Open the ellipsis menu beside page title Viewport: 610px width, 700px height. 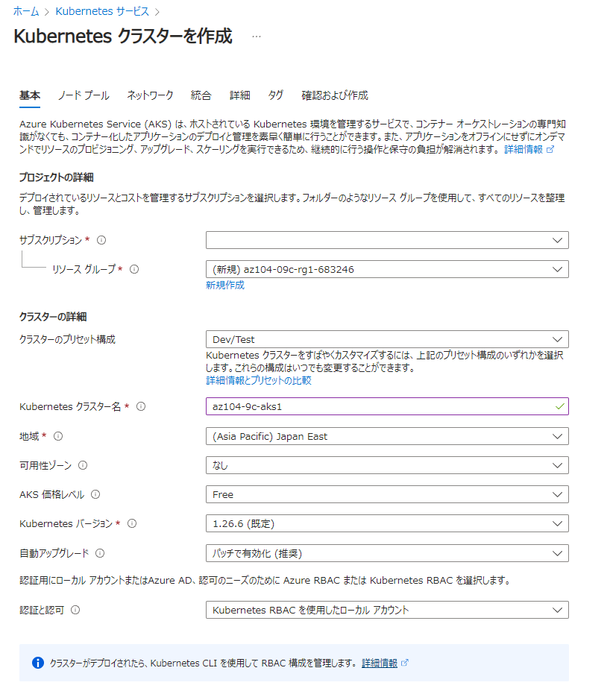(x=257, y=37)
